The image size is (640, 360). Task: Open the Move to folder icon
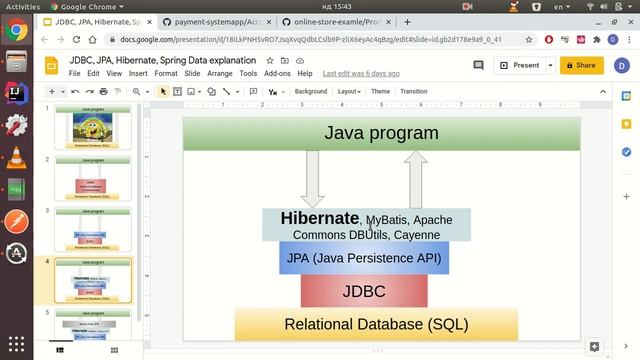tap(285, 61)
